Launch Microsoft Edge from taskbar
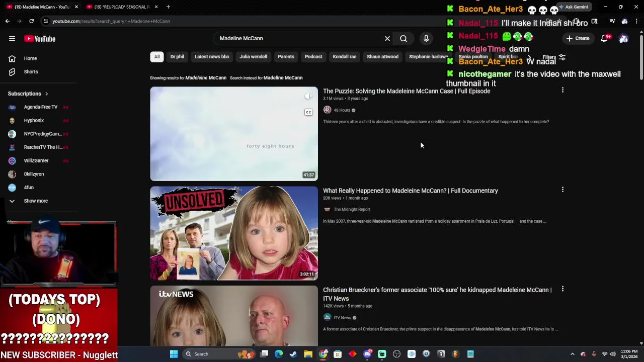 [x=279, y=354]
